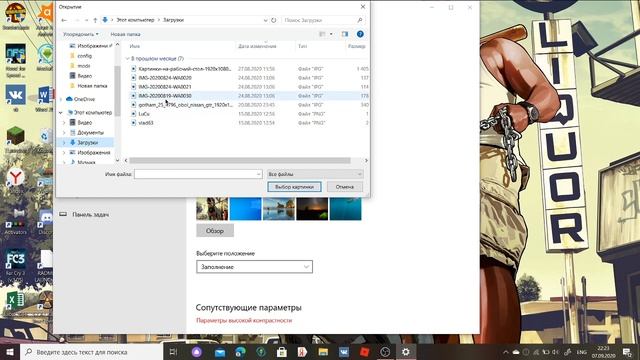Select file IMG-20200824-WA0021
The width and height of the screenshot is (640, 360).
tap(165, 87)
